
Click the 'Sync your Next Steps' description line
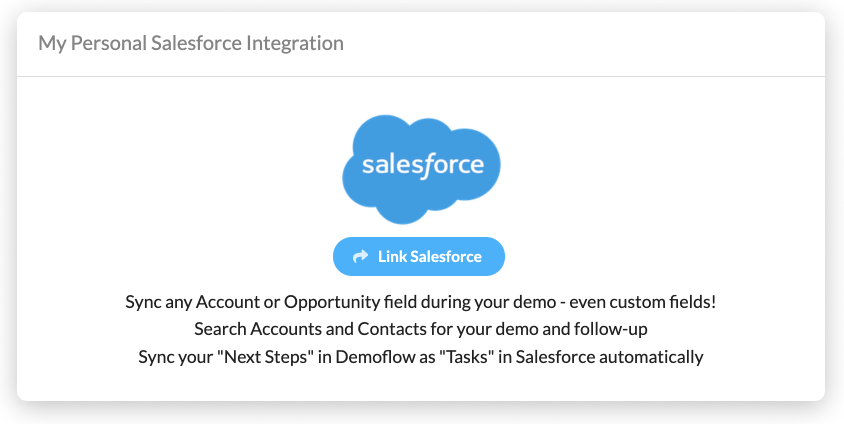[421, 357]
